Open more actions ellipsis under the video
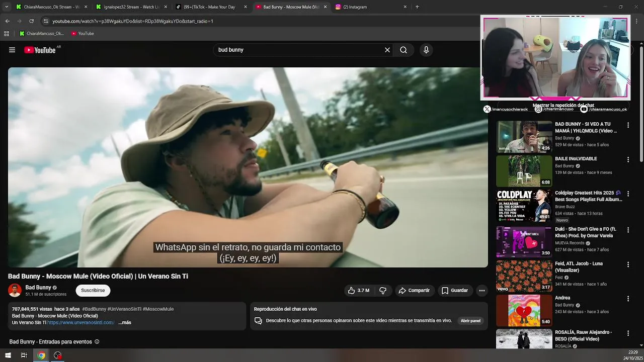The height and width of the screenshot is (362, 644). [481, 290]
